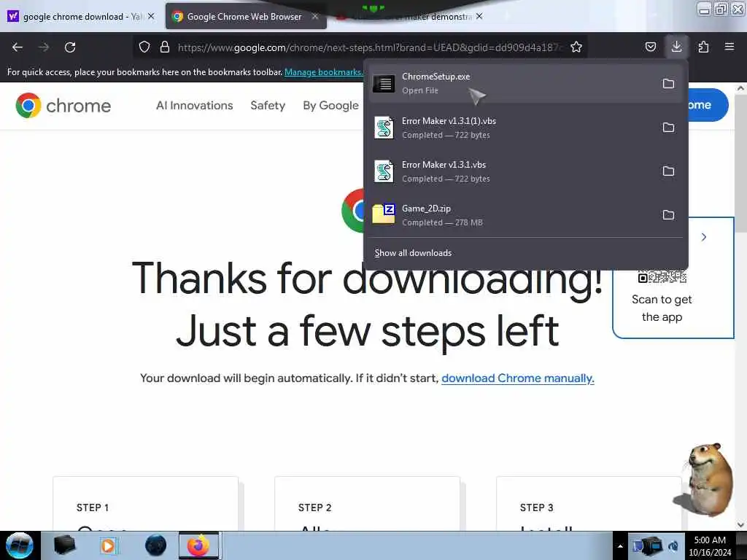Bookmark this page with the star

(x=576, y=47)
